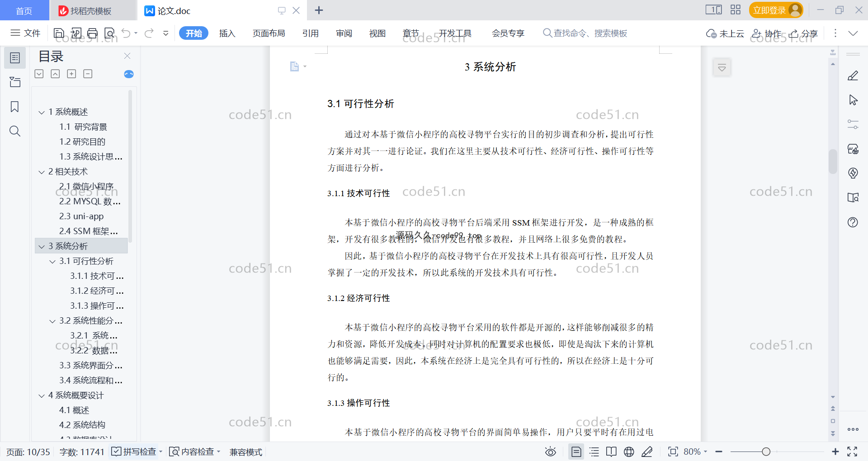Click the zoom slider handle

point(766,452)
